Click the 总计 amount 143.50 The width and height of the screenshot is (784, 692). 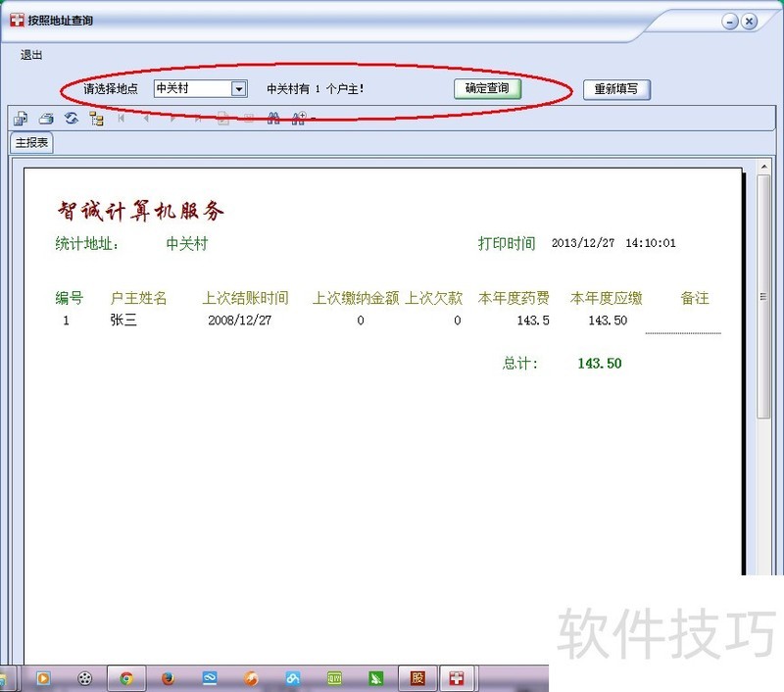coord(599,364)
